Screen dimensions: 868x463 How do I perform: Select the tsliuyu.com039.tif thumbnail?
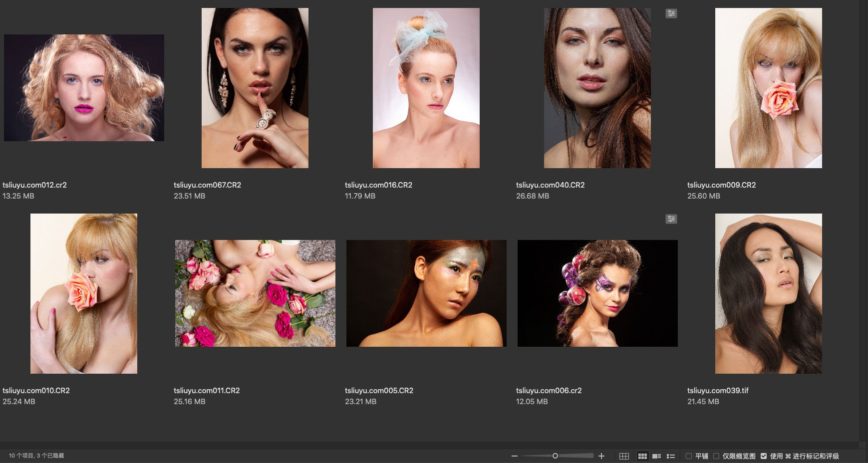(x=768, y=293)
